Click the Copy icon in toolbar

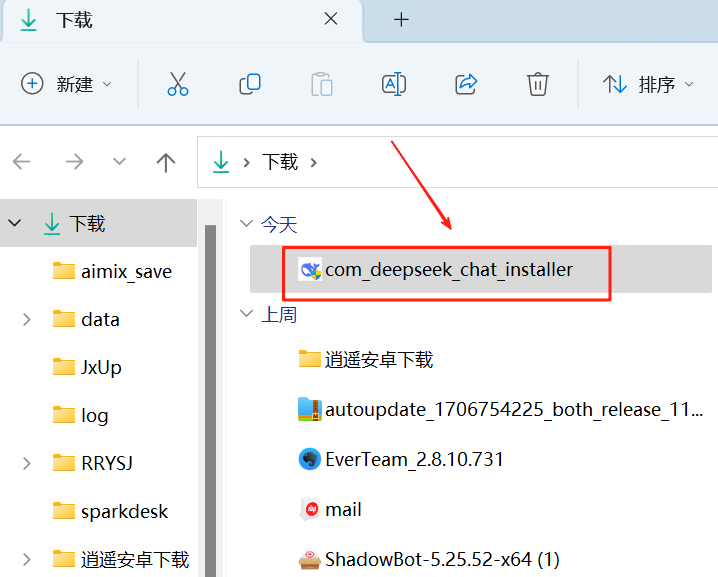[250, 84]
